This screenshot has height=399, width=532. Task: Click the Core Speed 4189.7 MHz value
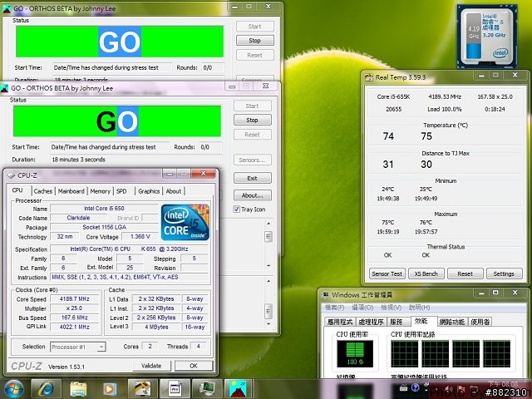[74, 299]
